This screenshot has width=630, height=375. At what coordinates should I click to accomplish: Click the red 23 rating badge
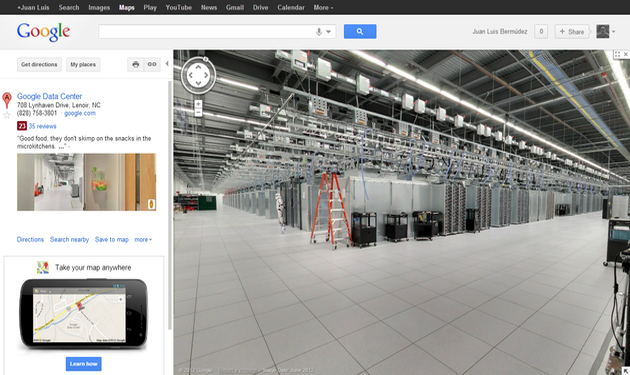[22, 126]
